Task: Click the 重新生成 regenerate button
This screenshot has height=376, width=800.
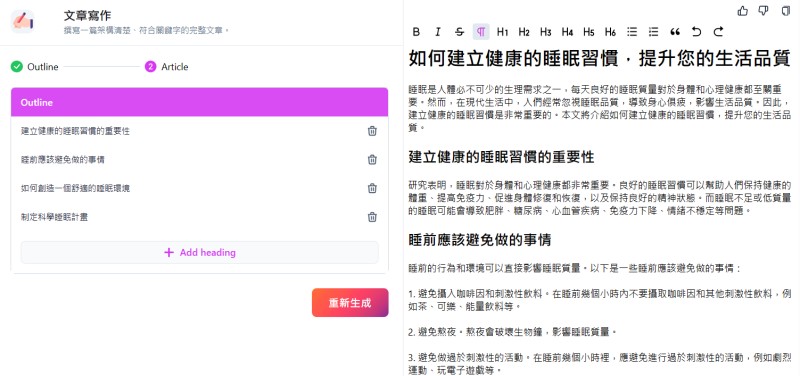Action: tap(350, 303)
